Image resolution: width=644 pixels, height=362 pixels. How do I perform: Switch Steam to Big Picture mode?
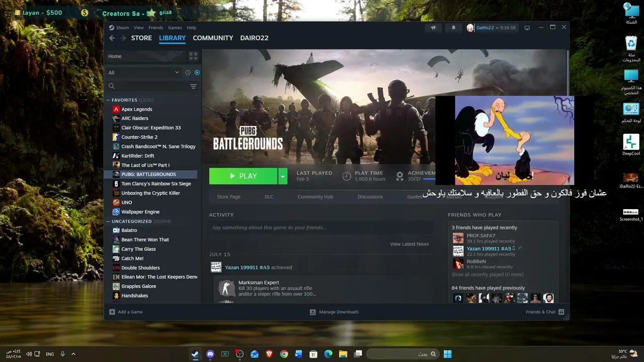pyautogui.click(x=527, y=28)
